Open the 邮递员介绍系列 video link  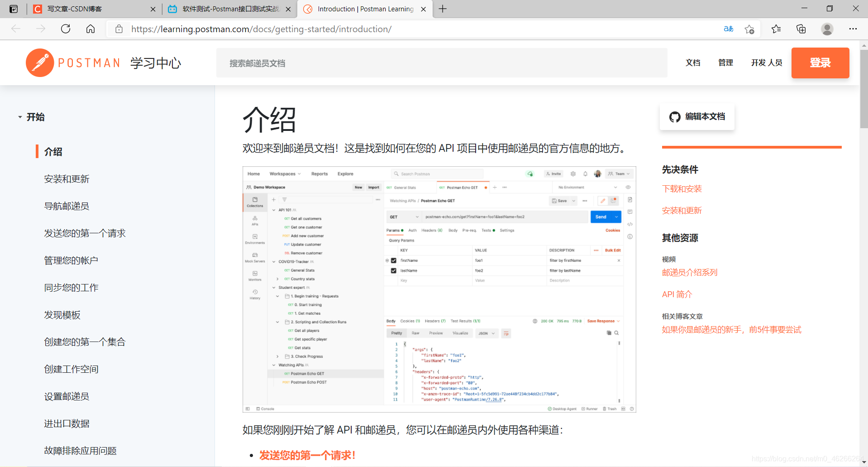click(x=690, y=273)
